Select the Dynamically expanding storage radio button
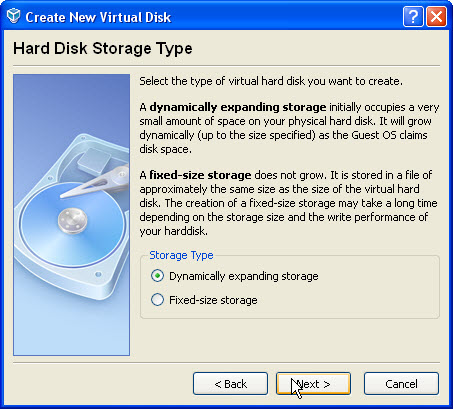The width and height of the screenshot is (453, 409). (x=157, y=276)
